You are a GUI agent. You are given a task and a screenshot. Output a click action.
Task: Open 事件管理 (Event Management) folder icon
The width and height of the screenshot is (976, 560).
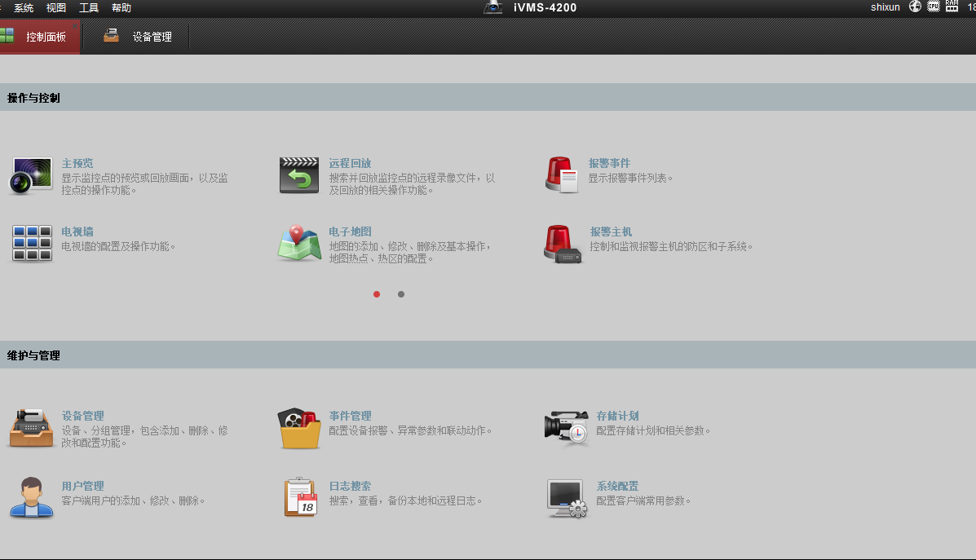[x=299, y=428]
